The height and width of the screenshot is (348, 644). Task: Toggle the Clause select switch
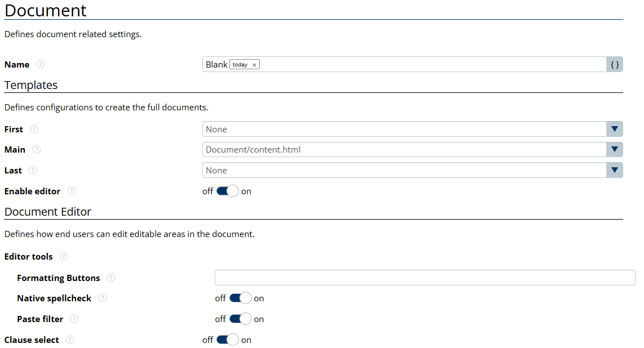tap(228, 340)
